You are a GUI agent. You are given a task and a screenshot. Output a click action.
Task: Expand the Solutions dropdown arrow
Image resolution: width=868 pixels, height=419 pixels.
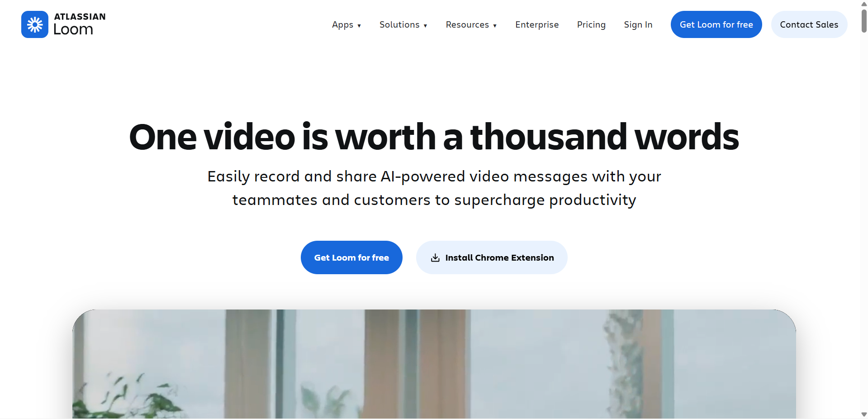425,26
